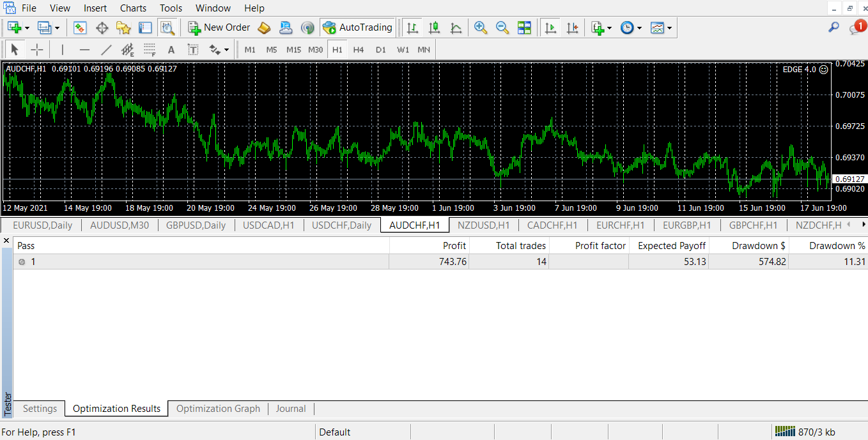Click the Zoom In magnifier icon
This screenshot has width=868, height=440.
481,27
